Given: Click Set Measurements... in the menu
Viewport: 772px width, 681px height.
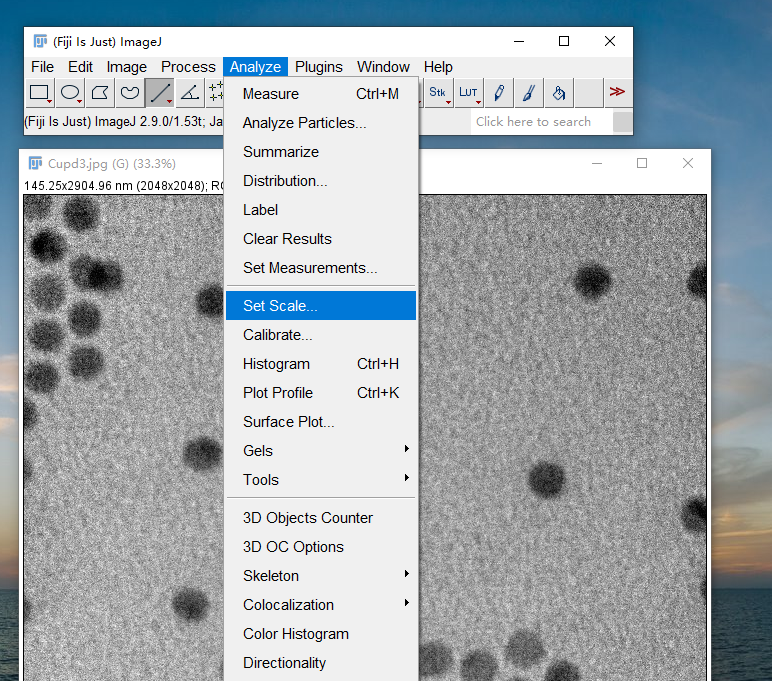Looking at the screenshot, I should click(310, 268).
